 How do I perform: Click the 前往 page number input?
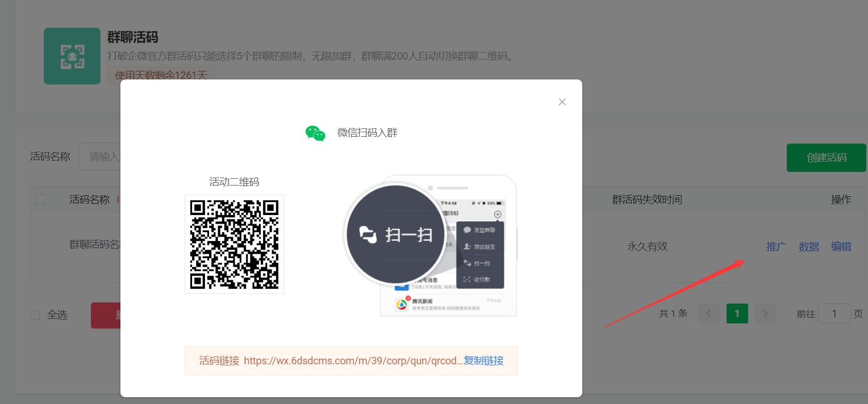(x=834, y=313)
